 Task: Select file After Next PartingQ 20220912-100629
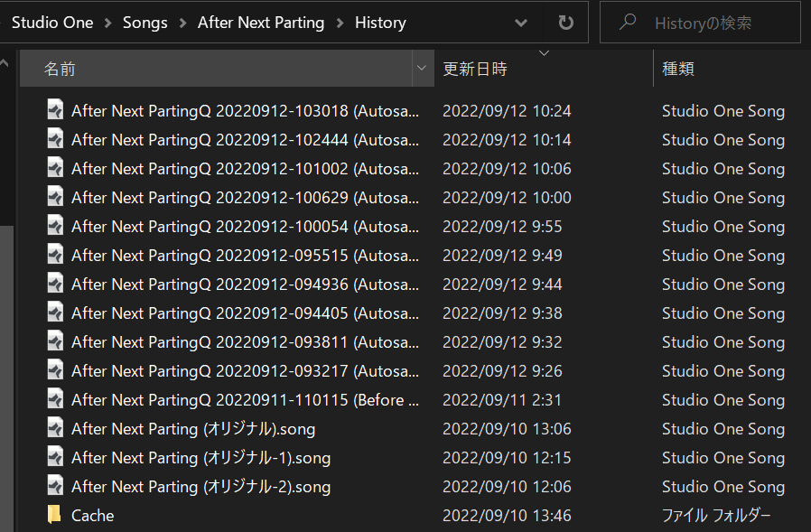245,198
